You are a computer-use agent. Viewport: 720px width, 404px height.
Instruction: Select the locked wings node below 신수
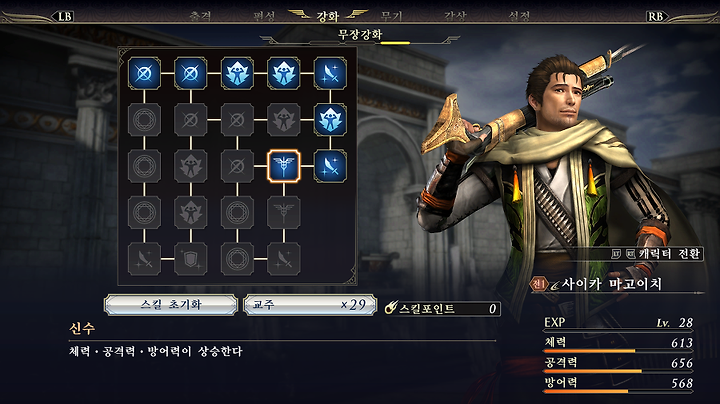[x=283, y=213]
